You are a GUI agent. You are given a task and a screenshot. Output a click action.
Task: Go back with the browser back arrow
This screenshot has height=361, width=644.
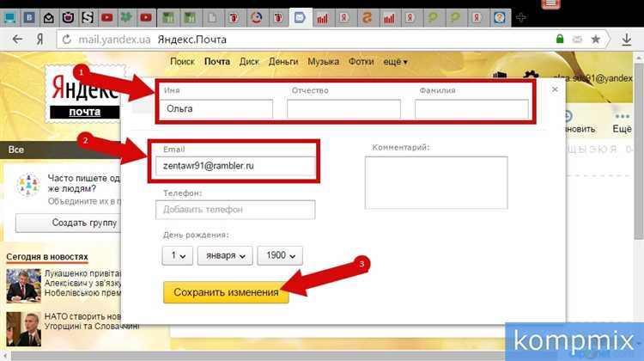pyautogui.click(x=17, y=40)
